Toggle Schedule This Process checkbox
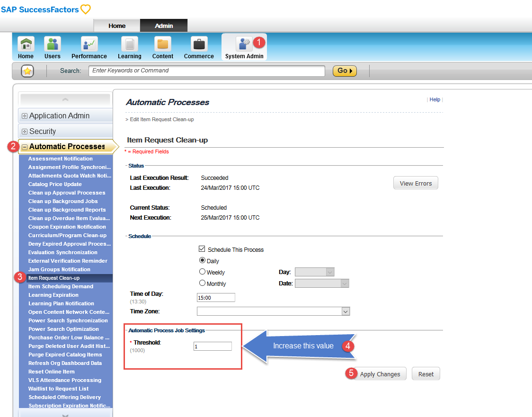Screen dimensions: 532x417 coord(202,249)
